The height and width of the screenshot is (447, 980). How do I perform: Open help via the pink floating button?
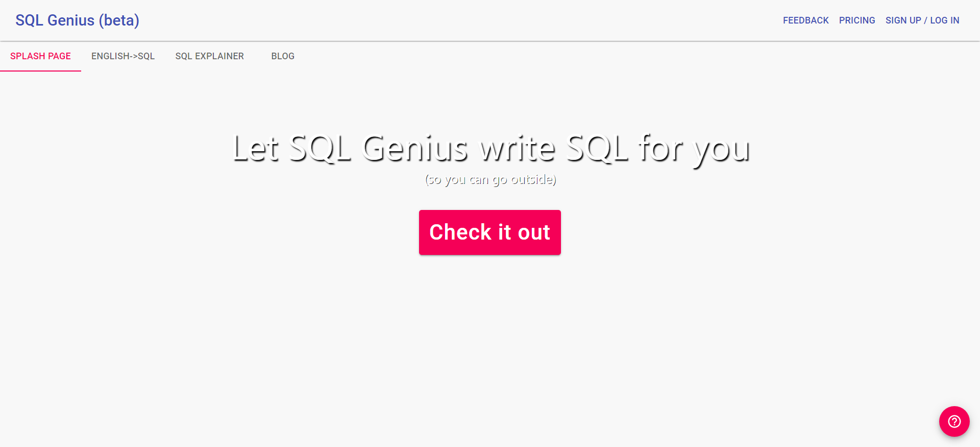(954, 421)
